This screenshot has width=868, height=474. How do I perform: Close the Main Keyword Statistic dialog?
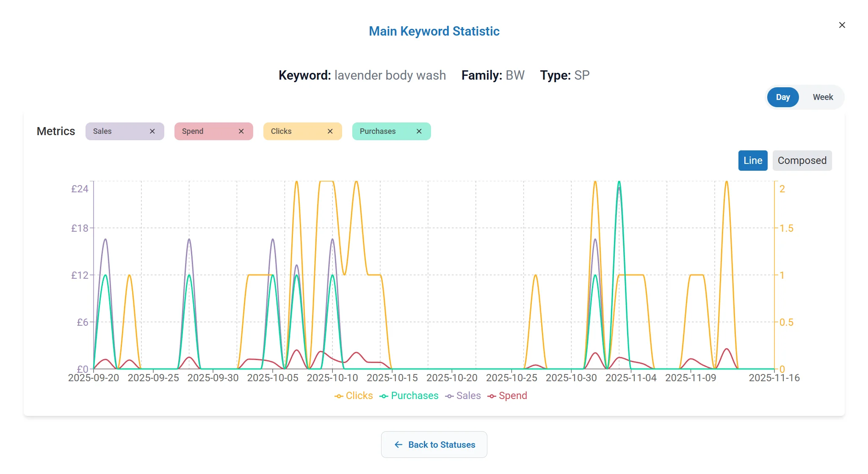pos(841,25)
